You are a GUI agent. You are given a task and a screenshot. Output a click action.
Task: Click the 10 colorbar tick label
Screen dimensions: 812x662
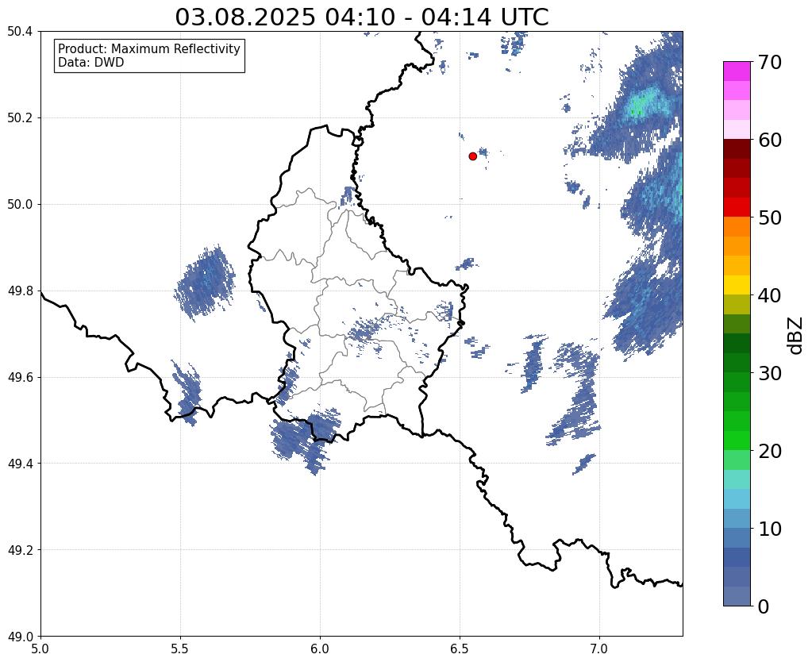770,529
